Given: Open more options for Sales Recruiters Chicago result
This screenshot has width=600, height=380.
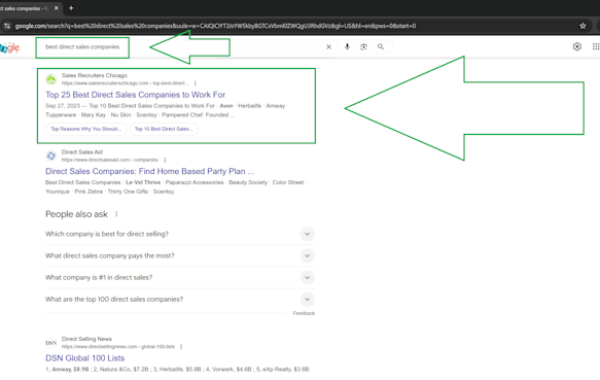Looking at the screenshot, I should pos(195,83).
